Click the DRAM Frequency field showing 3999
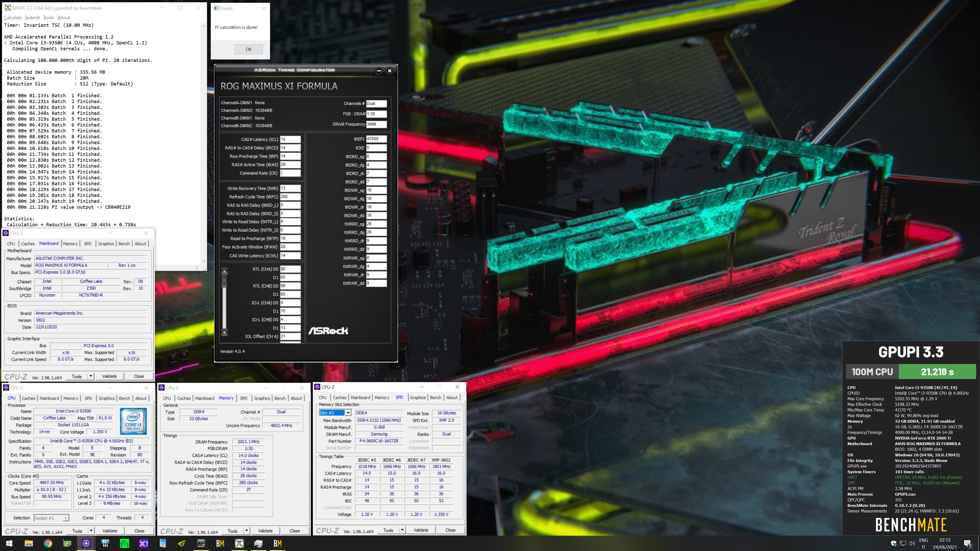This screenshot has width=980, height=551. tap(376, 124)
